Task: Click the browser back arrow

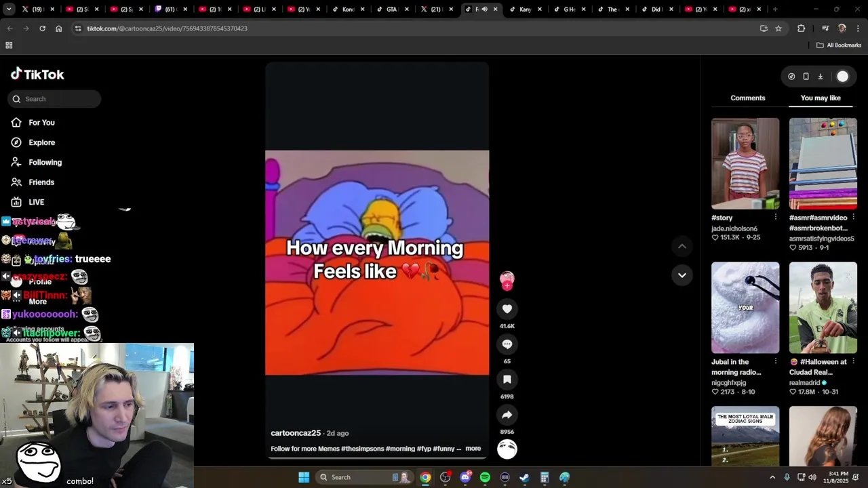Action: (9, 28)
